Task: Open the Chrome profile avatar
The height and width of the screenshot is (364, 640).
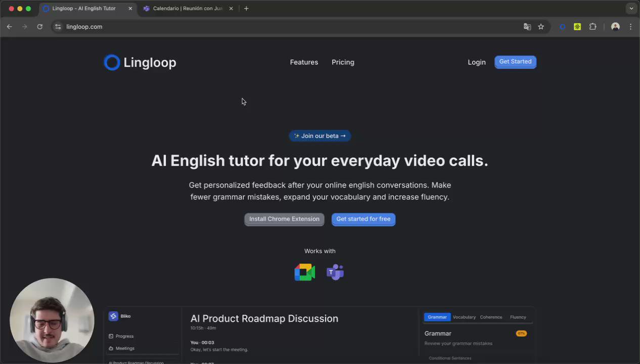Action: pyautogui.click(x=615, y=27)
